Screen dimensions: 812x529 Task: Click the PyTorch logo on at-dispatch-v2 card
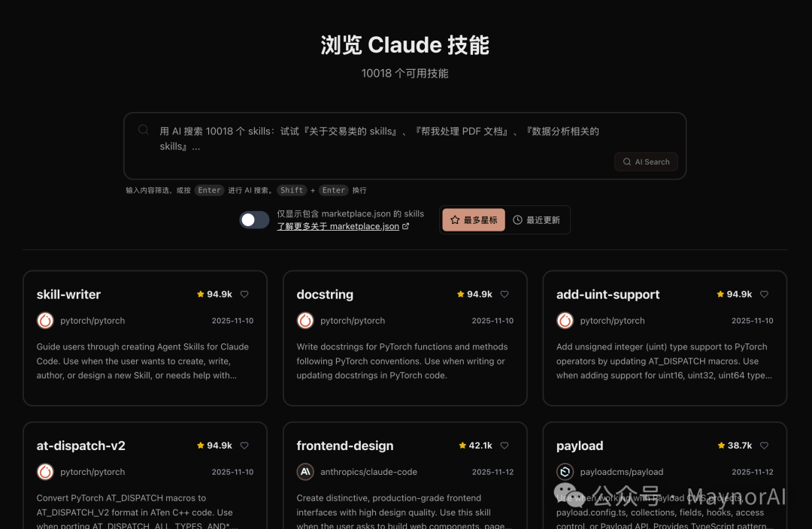pos(46,472)
